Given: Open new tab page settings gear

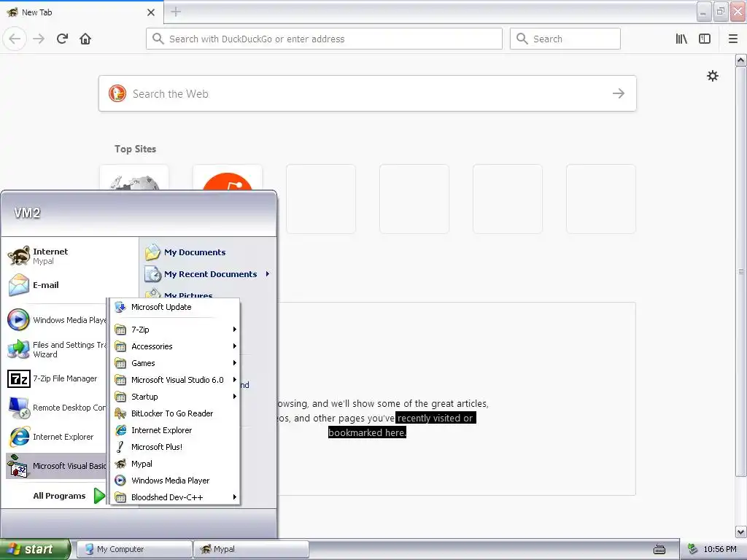Looking at the screenshot, I should (712, 76).
